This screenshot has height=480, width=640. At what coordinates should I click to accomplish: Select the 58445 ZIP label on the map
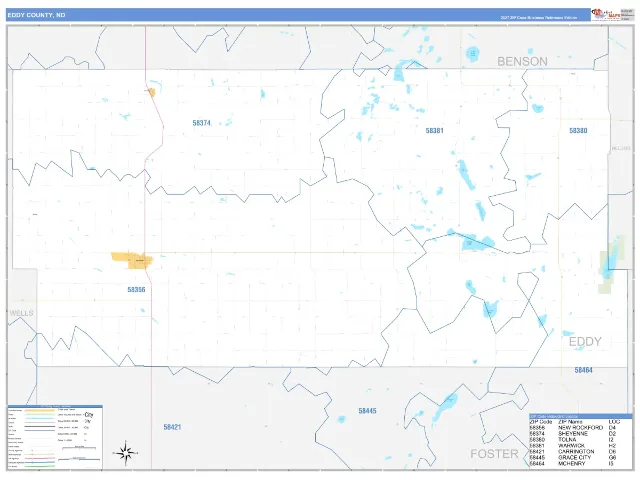coord(368,411)
